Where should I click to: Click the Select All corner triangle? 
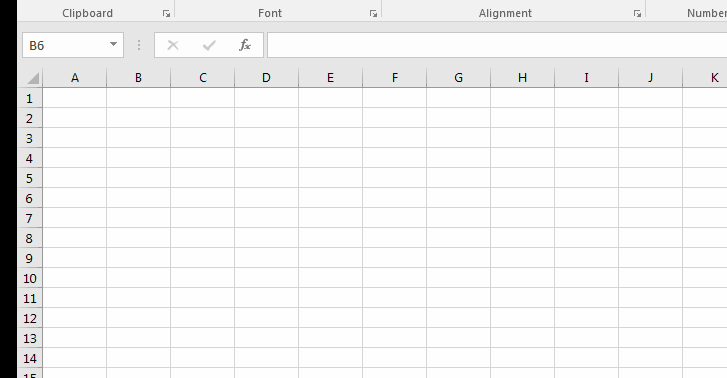(33, 78)
